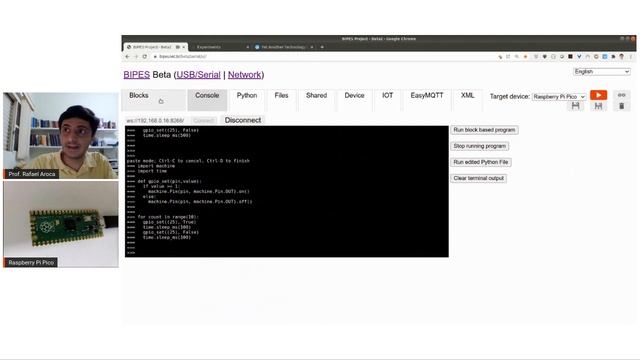Viewport: 640px width, 360px height.
Task: Open Chrome three-dot menu
Action: click(631, 57)
